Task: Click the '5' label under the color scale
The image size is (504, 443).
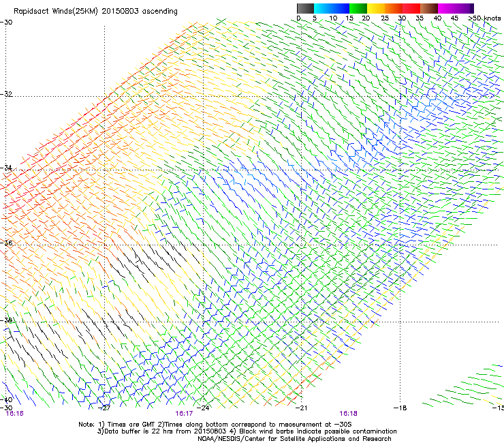Action: coord(315,18)
